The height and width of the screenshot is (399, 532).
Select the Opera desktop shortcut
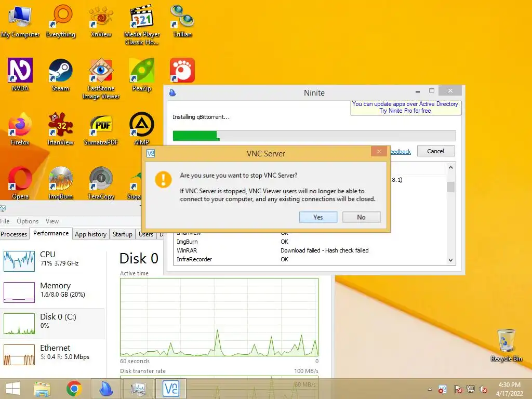coord(20,183)
